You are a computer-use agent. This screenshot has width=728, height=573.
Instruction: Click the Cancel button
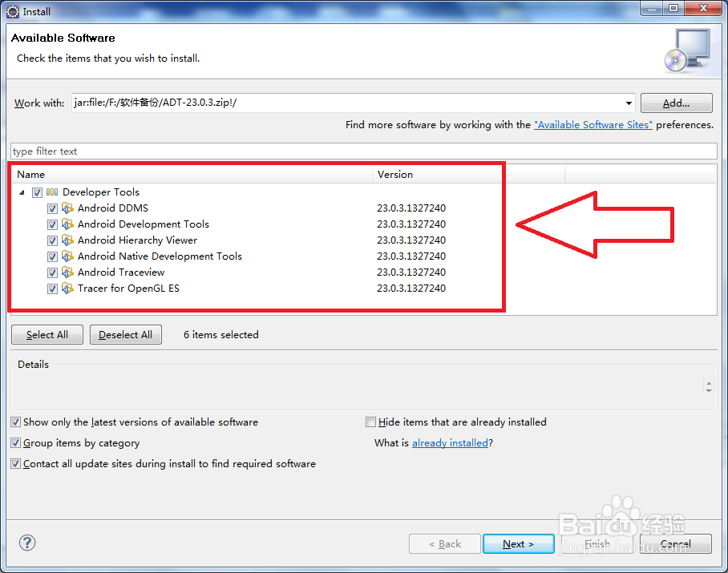(676, 544)
